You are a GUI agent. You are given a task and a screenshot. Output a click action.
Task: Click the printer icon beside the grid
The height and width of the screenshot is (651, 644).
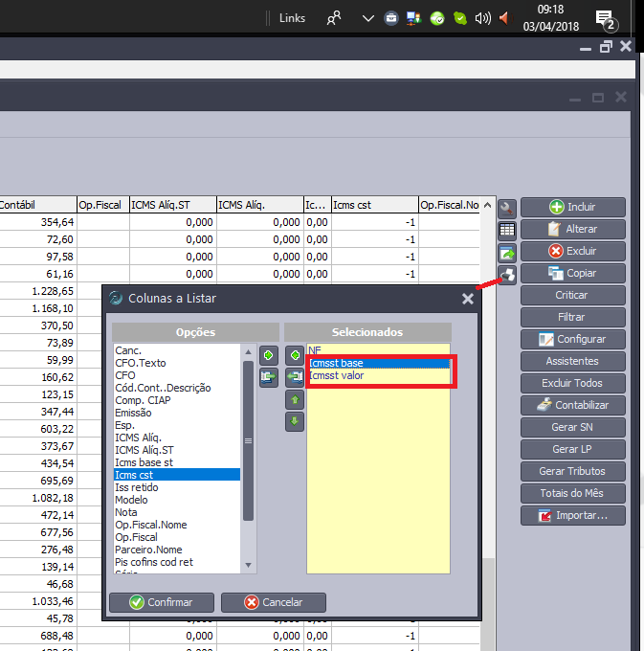coord(507,275)
